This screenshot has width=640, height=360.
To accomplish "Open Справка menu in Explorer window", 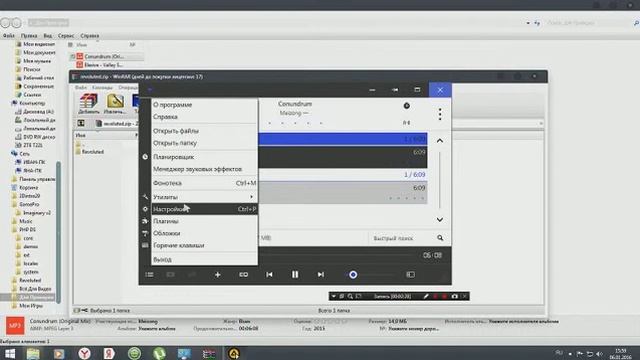I will 90,36.
